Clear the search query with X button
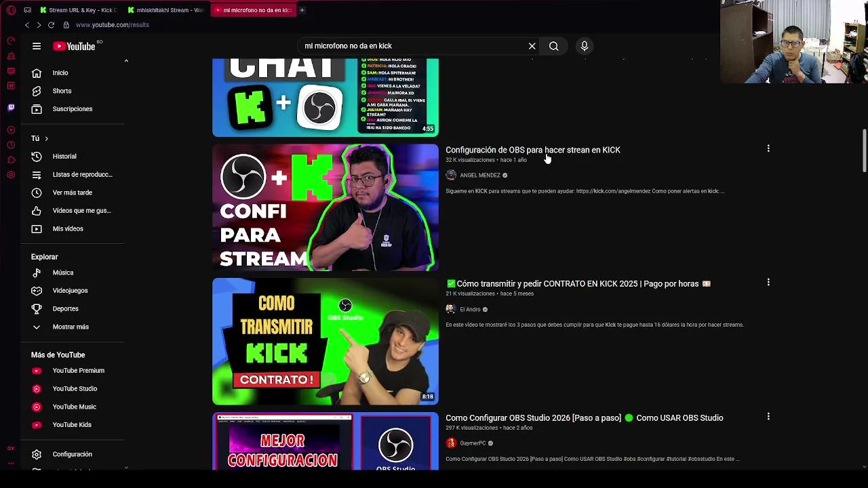868x488 pixels. click(x=532, y=46)
